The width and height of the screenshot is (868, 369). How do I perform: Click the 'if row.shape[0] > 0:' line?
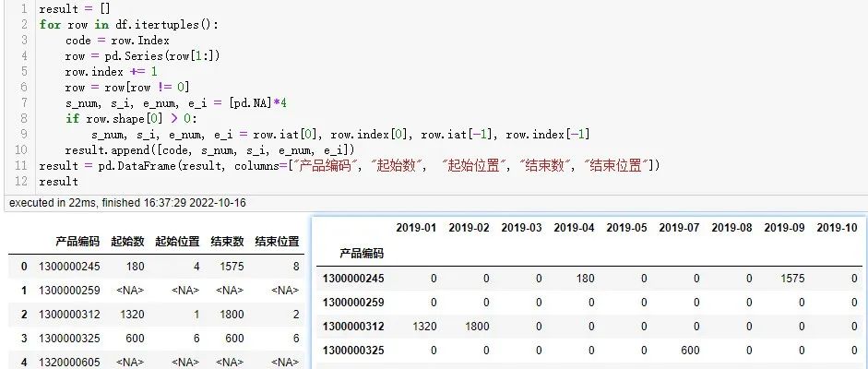tap(131, 118)
